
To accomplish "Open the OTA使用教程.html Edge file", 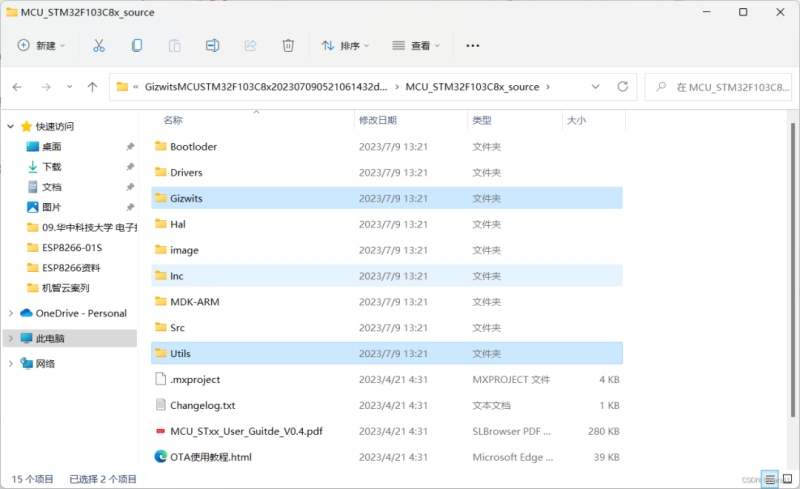I will pos(160,457).
